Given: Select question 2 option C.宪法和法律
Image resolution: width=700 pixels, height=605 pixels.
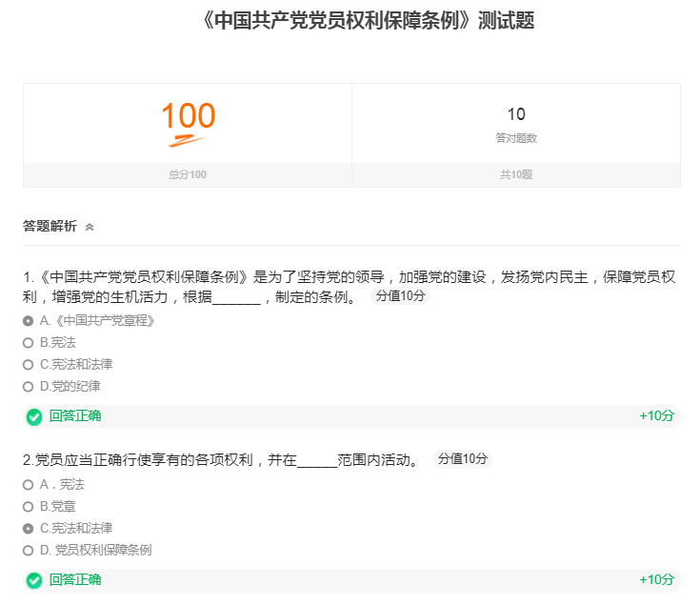Looking at the screenshot, I should coord(29,529).
